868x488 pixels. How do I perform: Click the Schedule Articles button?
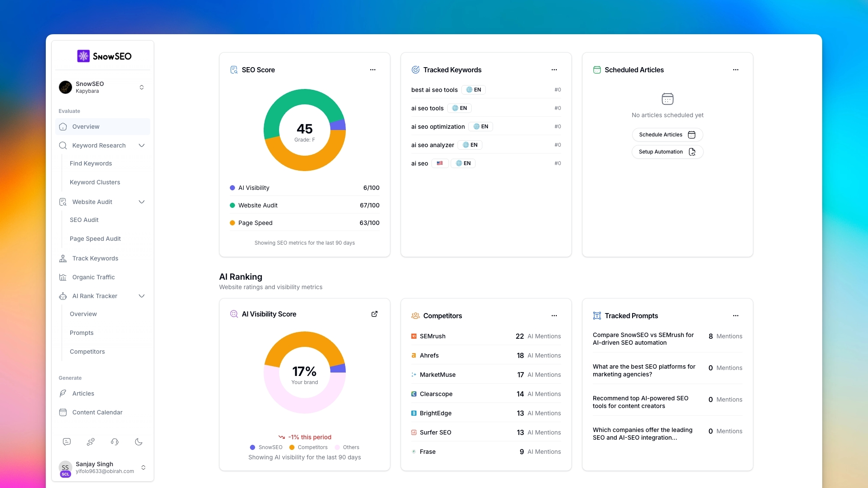[x=667, y=134]
